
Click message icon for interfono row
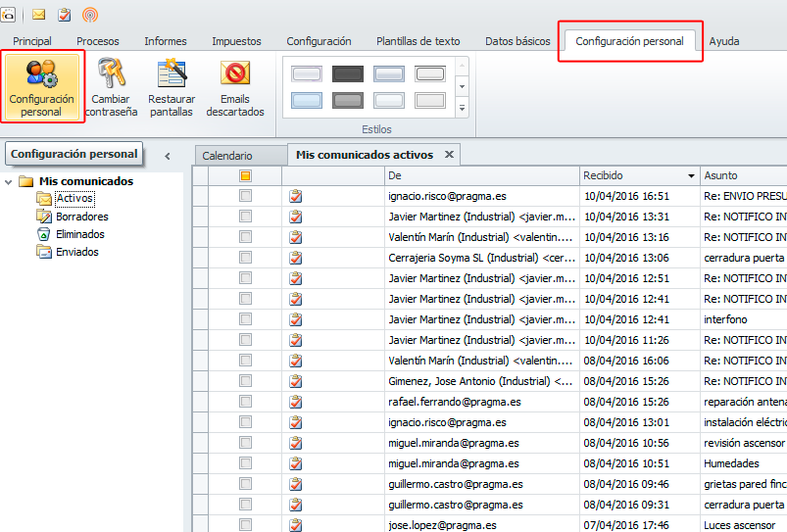pyautogui.click(x=296, y=319)
